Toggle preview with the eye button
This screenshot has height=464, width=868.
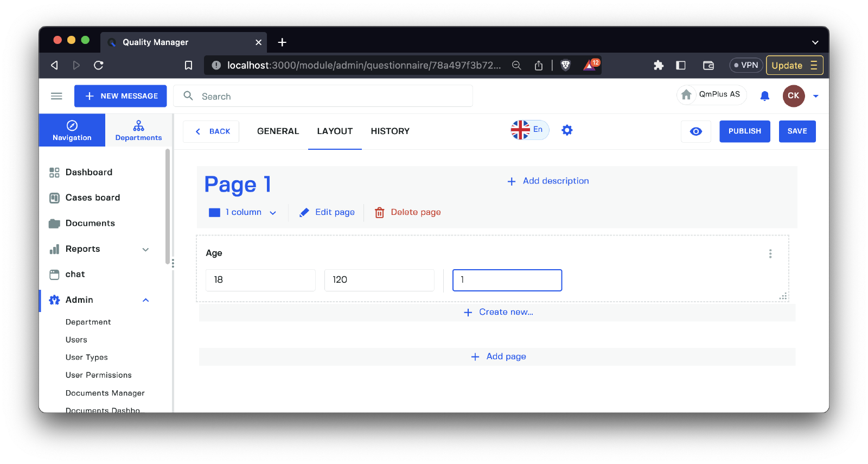coord(695,131)
